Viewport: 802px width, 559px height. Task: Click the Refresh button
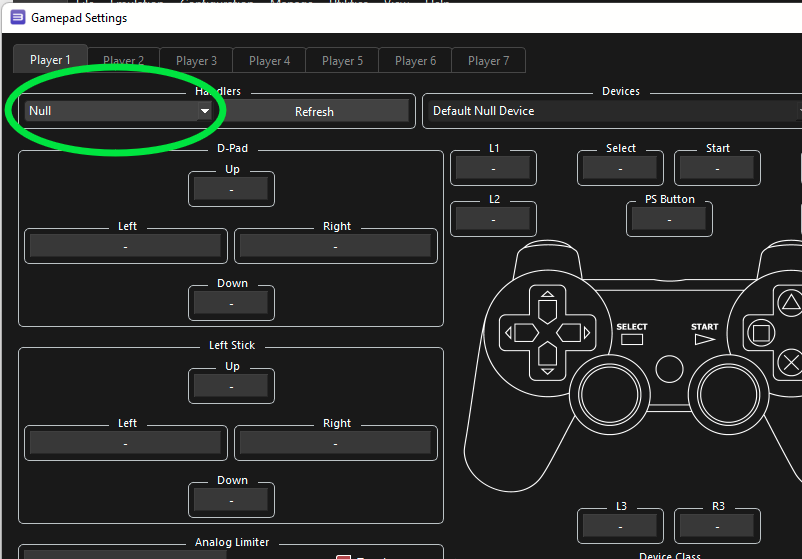point(314,111)
